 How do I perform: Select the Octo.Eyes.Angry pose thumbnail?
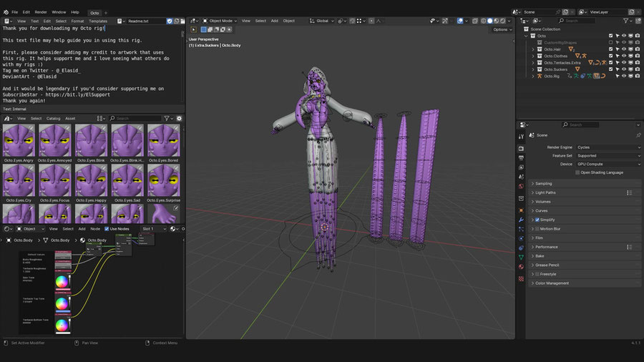(x=19, y=141)
